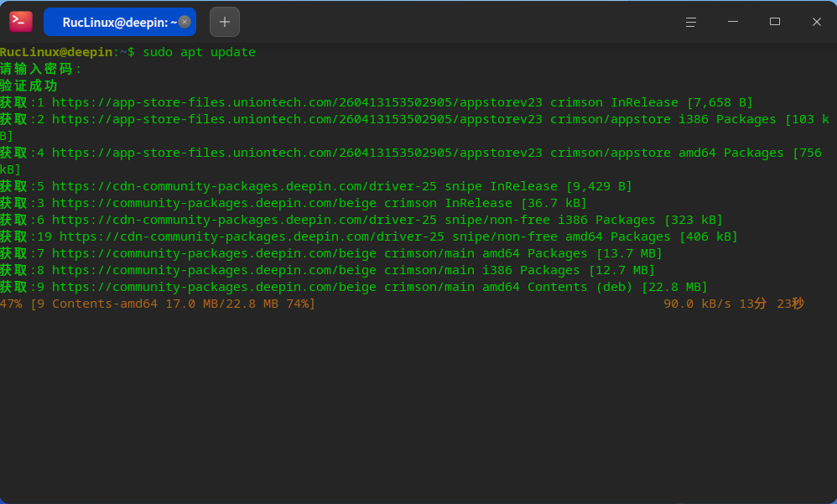Image resolution: width=837 pixels, height=504 pixels.
Task: Click the snipe/non-free i386 Packages URL
Action: 244,220
